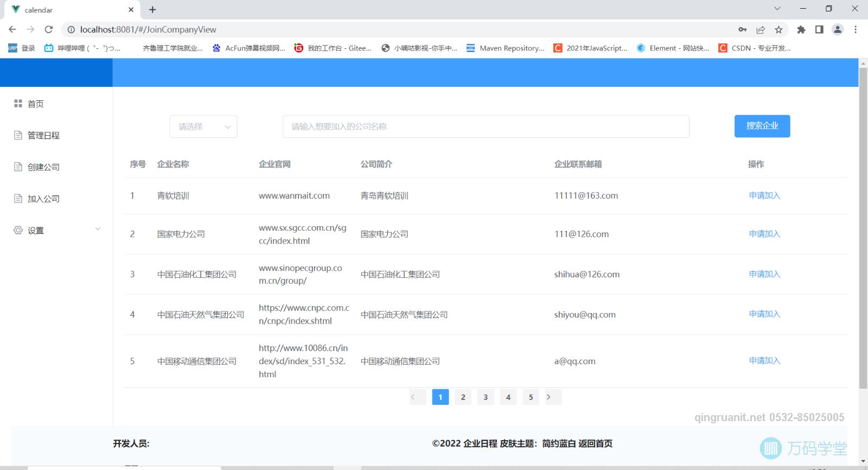This screenshot has width=868, height=470.
Task: Click the 首页 grid icon in sidebar
Action: pyautogui.click(x=18, y=103)
